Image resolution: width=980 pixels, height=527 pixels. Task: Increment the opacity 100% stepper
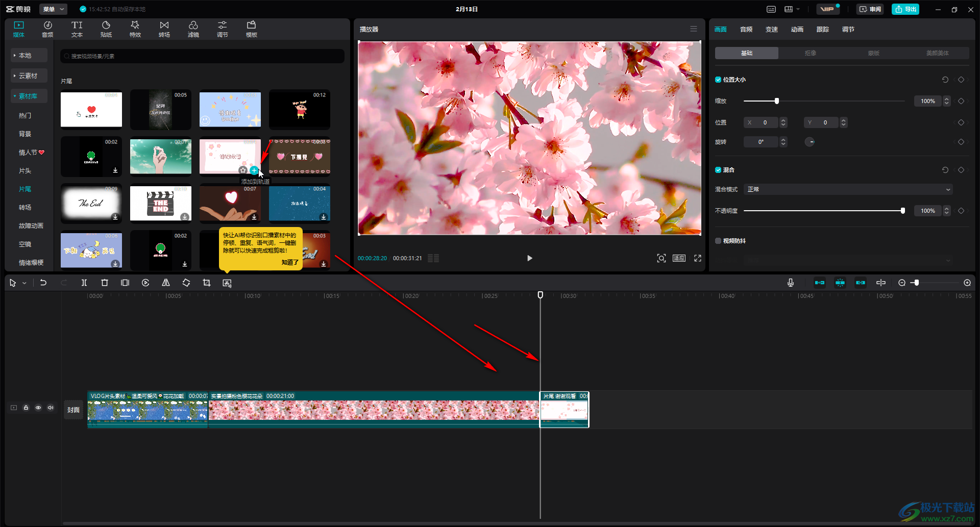point(947,209)
